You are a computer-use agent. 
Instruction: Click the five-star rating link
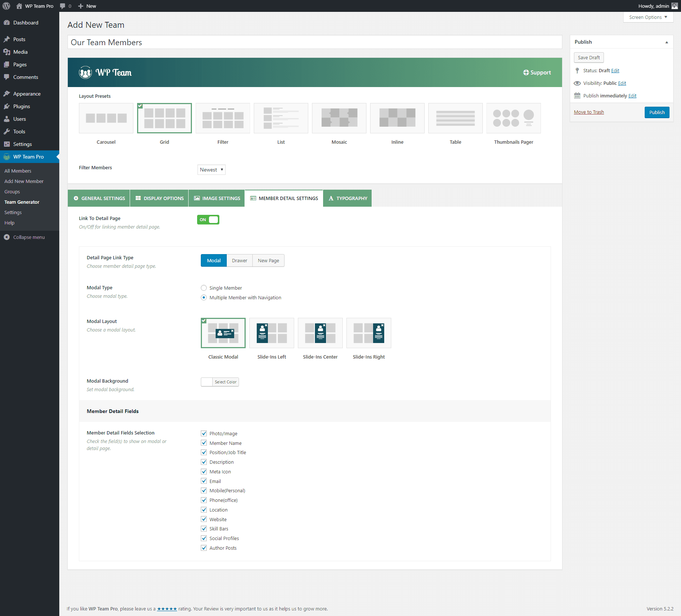click(x=167, y=609)
